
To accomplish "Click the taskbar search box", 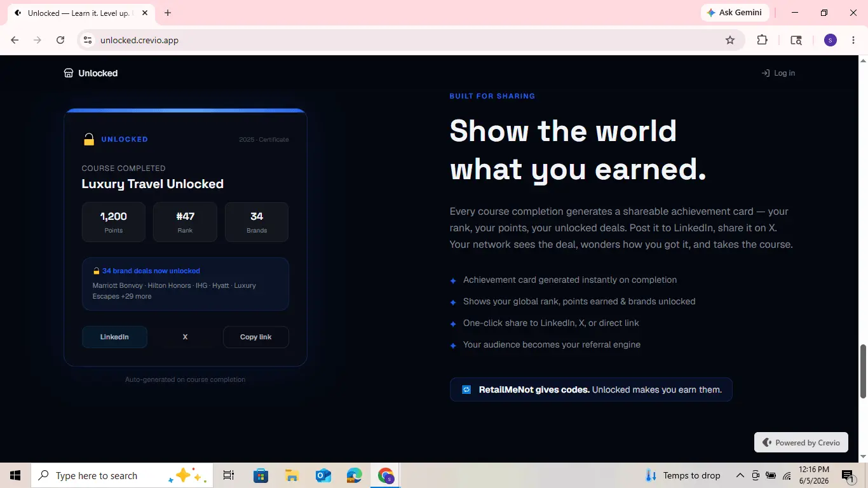I will [122, 475].
